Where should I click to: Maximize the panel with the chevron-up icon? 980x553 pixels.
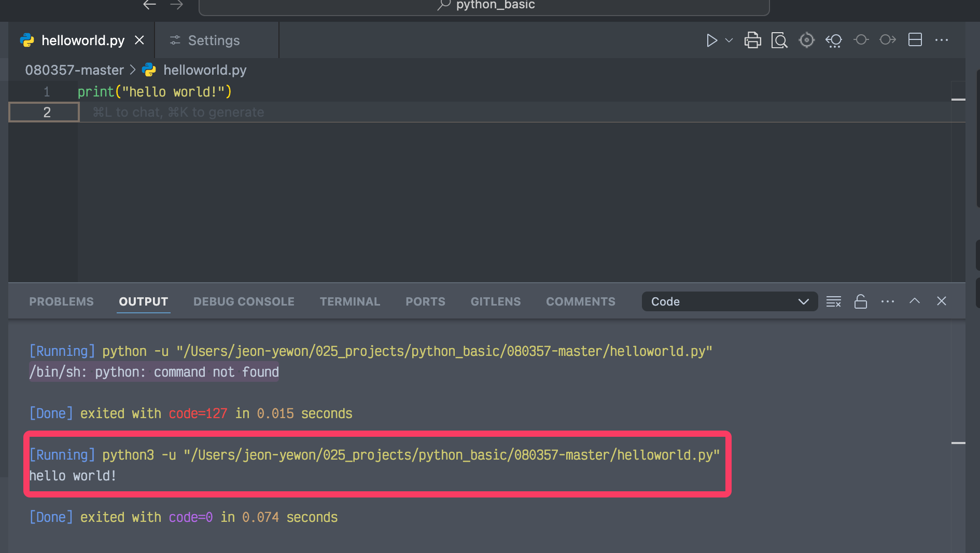click(915, 301)
